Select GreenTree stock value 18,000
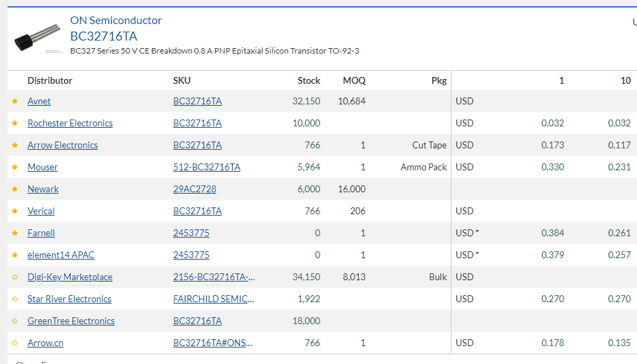Image resolution: width=637 pixels, height=364 pixels. coord(306,321)
